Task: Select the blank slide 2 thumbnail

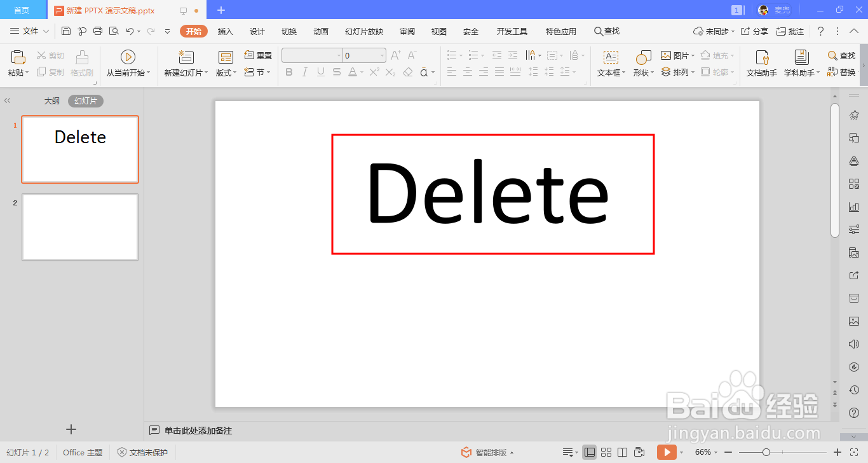Action: 80,227
